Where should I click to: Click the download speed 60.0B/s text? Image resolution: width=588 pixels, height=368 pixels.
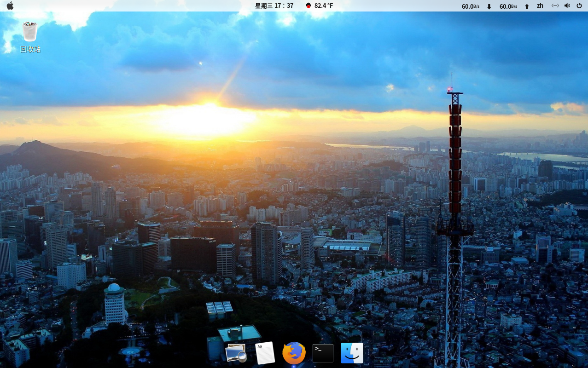pos(470,6)
